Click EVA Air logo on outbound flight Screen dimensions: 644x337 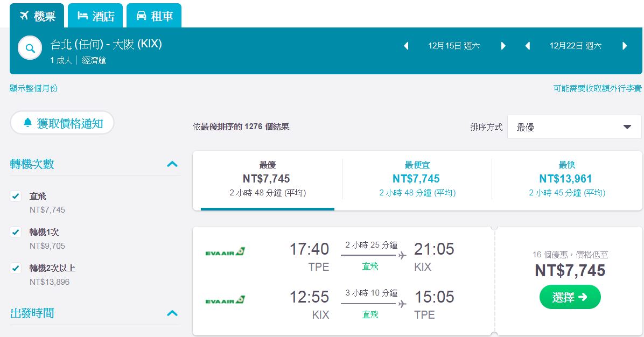[226, 251]
